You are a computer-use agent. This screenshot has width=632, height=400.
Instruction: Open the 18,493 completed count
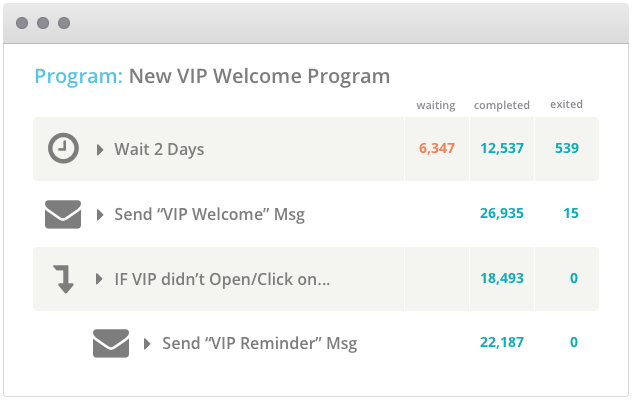[502, 278]
